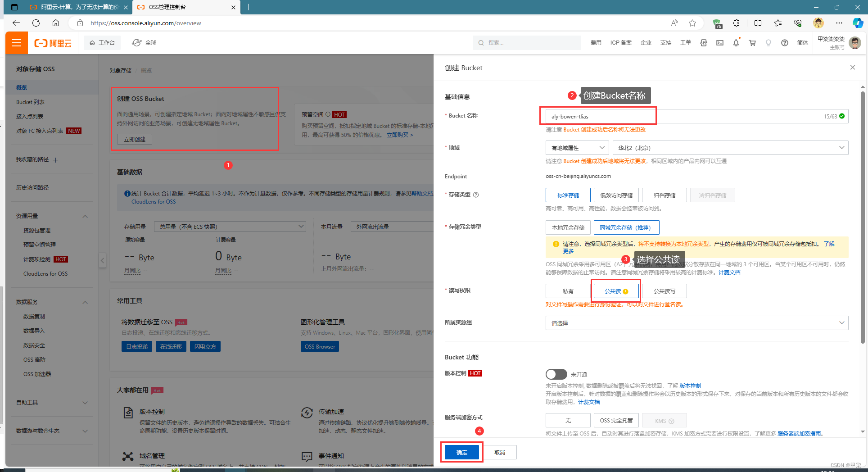Open the 总用量（不含 ECS 快照）dropdown
The width and height of the screenshot is (868, 472).
point(230,227)
